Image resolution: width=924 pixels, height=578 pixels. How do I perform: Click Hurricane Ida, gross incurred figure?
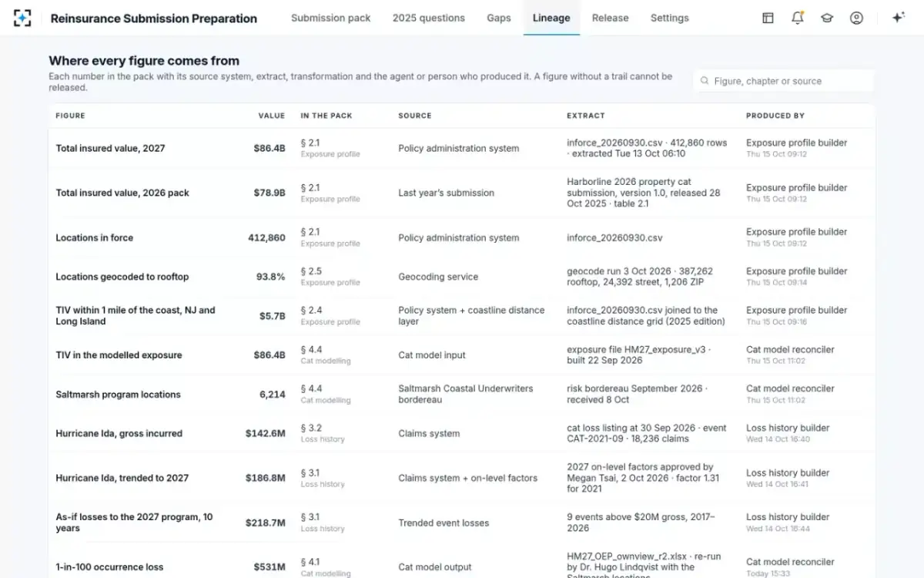click(x=119, y=433)
